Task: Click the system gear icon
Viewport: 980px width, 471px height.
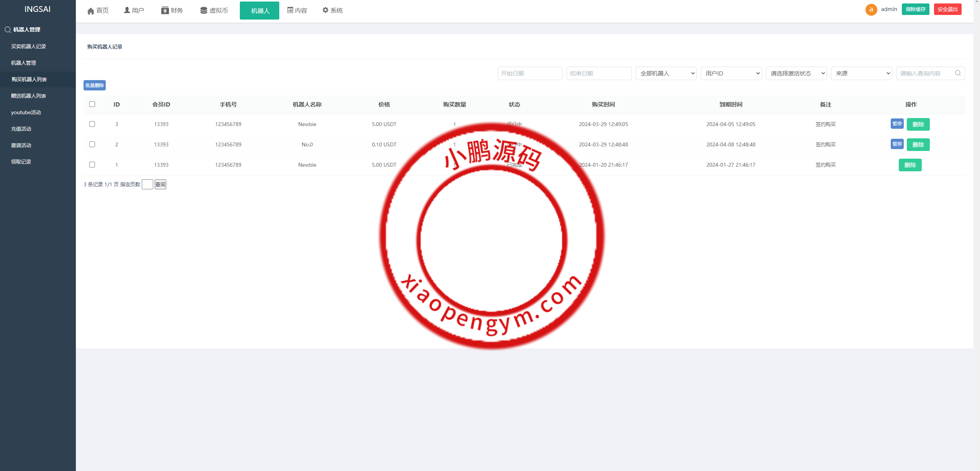Action: click(325, 10)
